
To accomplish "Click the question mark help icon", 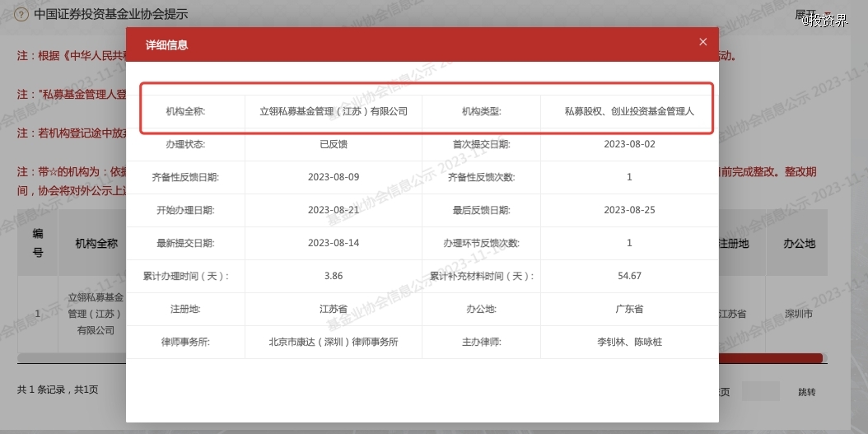I will pyautogui.click(x=21, y=14).
